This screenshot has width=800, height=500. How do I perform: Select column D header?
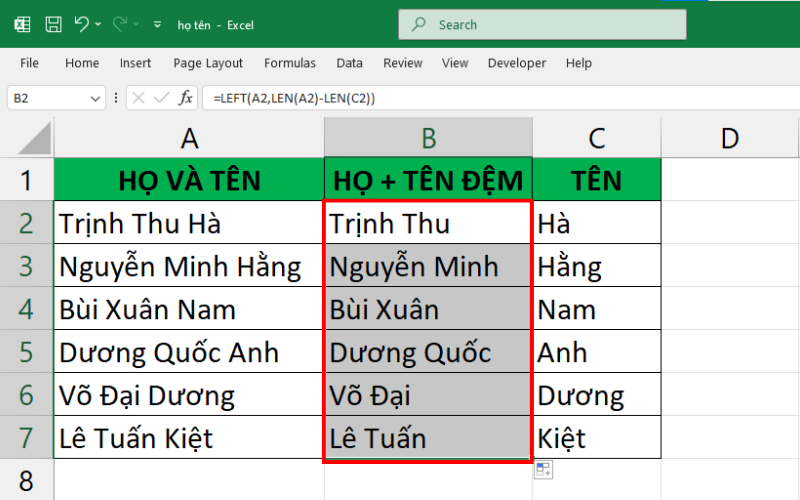[730, 138]
